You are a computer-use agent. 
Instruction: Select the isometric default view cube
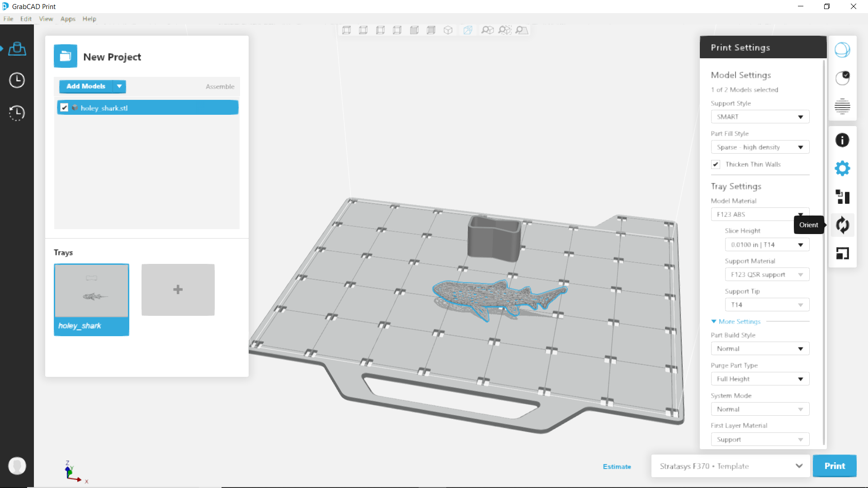coord(448,30)
